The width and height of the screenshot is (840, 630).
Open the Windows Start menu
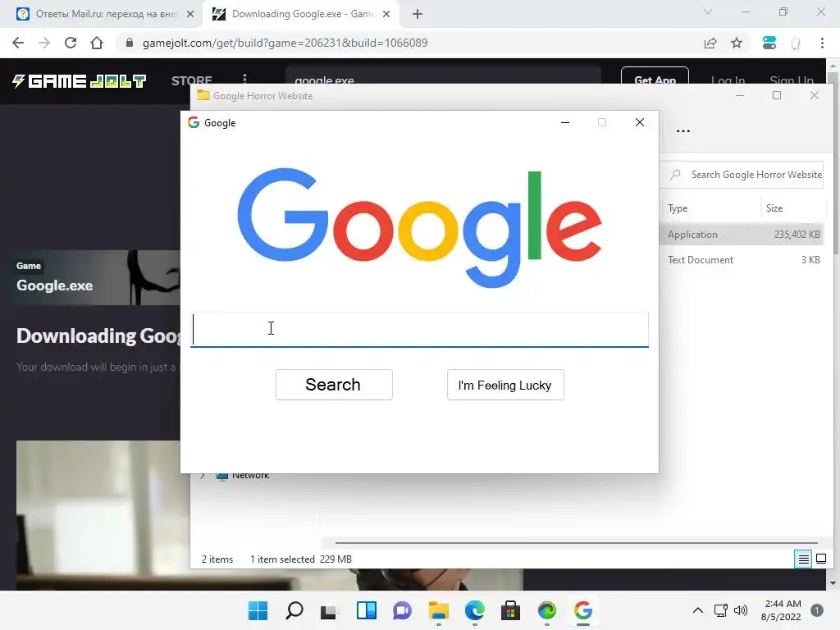click(258, 610)
